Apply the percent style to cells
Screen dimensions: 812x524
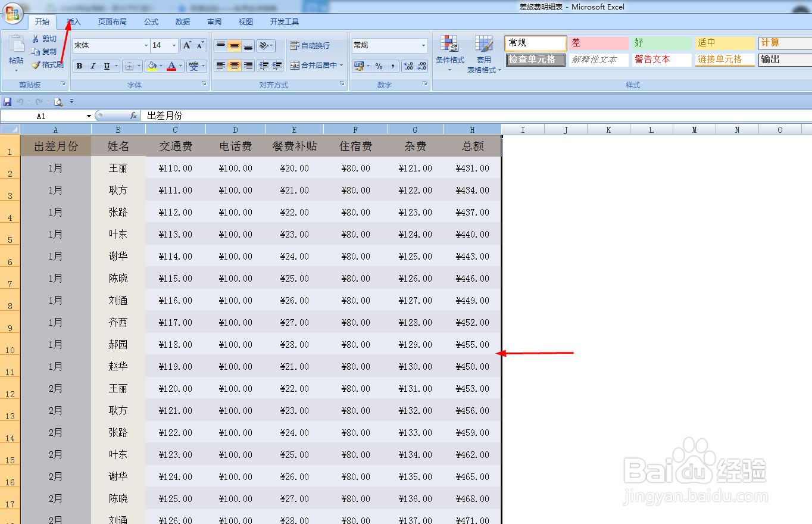379,65
